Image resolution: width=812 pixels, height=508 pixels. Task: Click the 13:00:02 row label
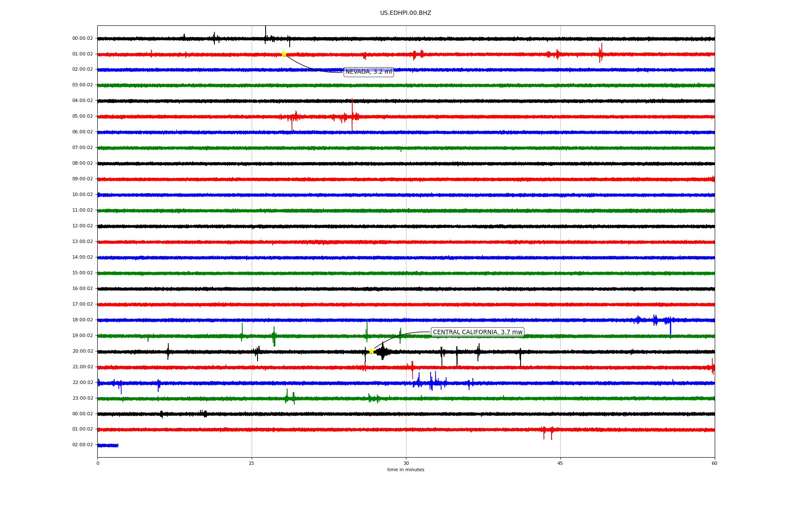coord(82,242)
